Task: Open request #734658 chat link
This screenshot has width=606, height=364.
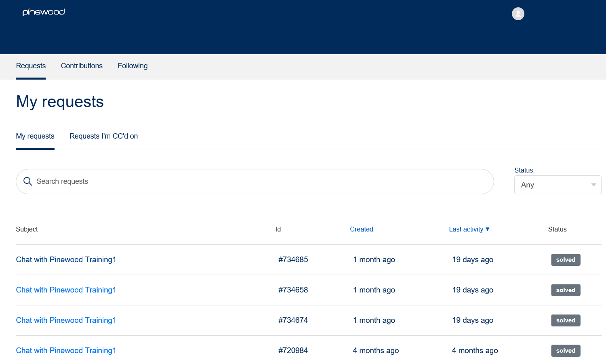Action: (66, 290)
